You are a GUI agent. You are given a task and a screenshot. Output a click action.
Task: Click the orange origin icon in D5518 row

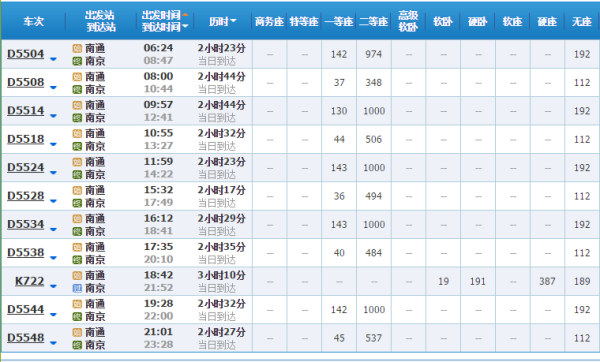pyautogui.click(x=77, y=134)
